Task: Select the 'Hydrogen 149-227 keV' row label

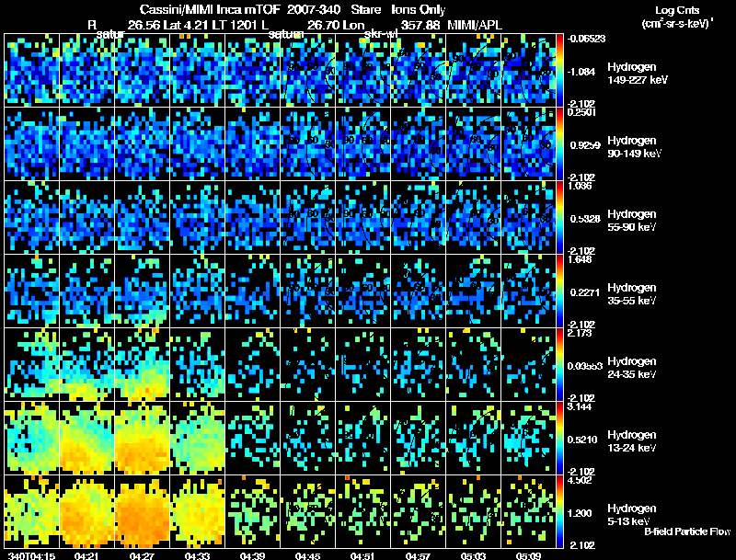Action: point(637,74)
